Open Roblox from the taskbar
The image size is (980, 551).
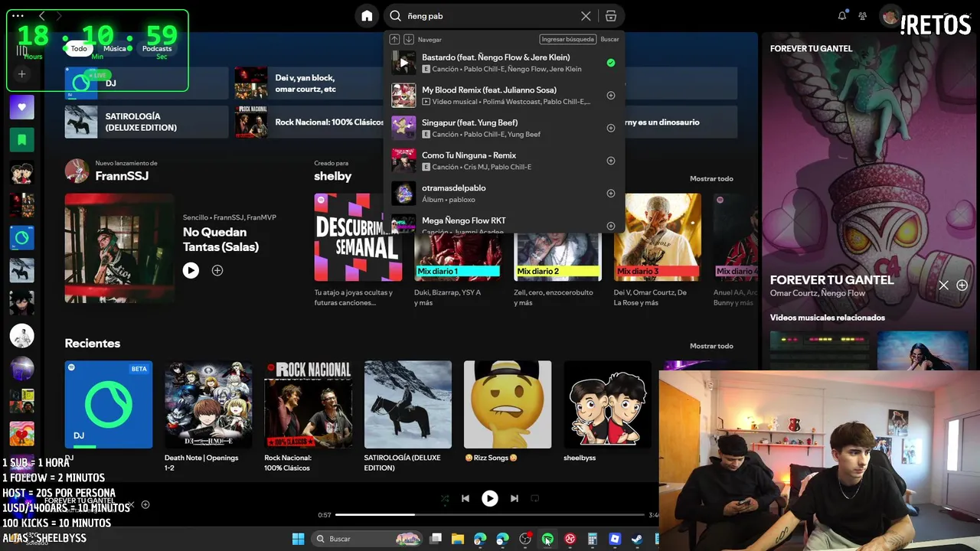pos(615,539)
